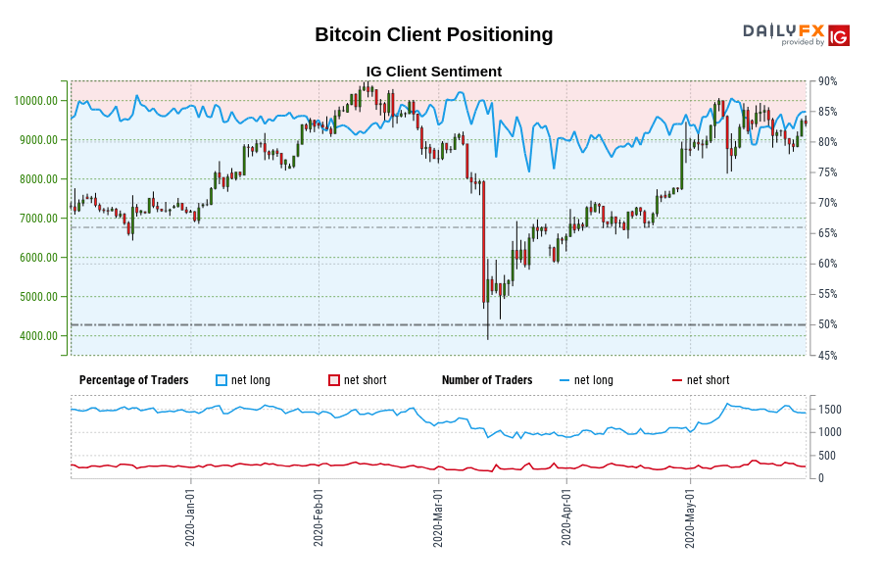Click the 1000 traders axis label

click(x=830, y=432)
